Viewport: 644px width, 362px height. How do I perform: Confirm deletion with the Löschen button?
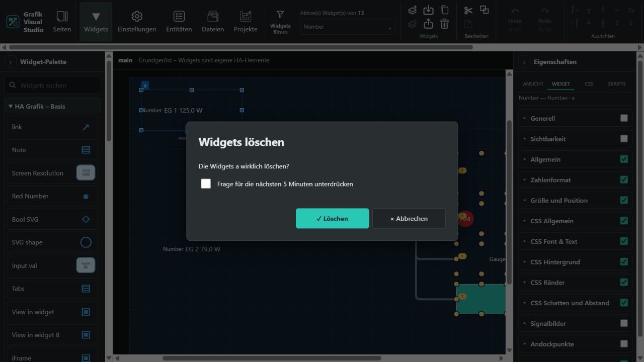coord(332,218)
